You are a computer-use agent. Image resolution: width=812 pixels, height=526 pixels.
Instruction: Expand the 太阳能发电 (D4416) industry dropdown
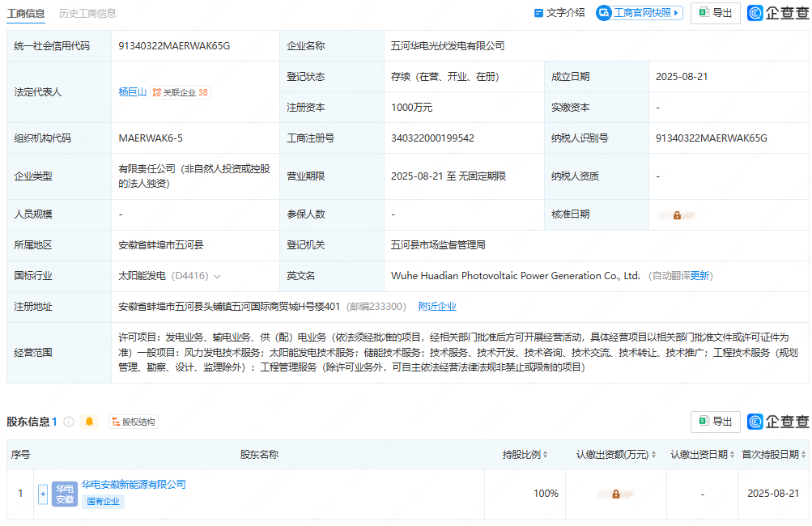click(218, 275)
